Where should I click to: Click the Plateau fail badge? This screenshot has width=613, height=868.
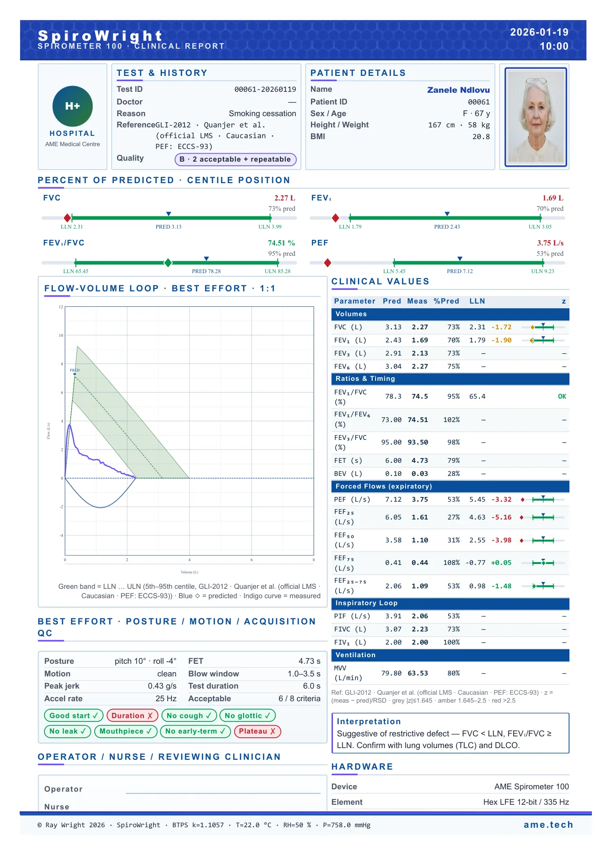[258, 731]
